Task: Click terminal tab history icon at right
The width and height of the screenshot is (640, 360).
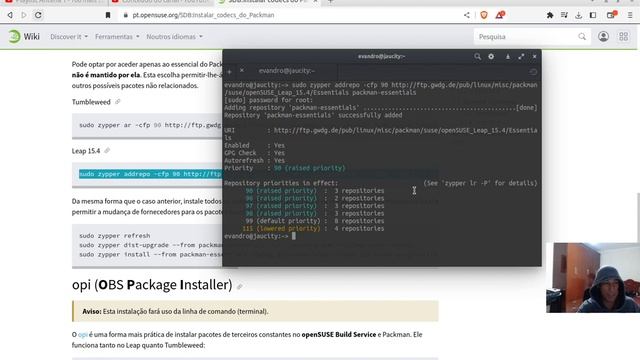Action: tap(533, 72)
